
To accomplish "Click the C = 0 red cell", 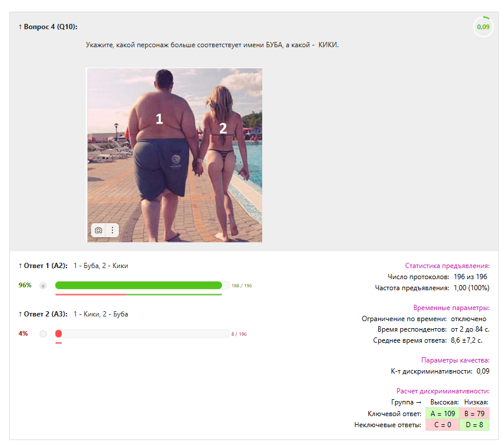I will [443, 425].
